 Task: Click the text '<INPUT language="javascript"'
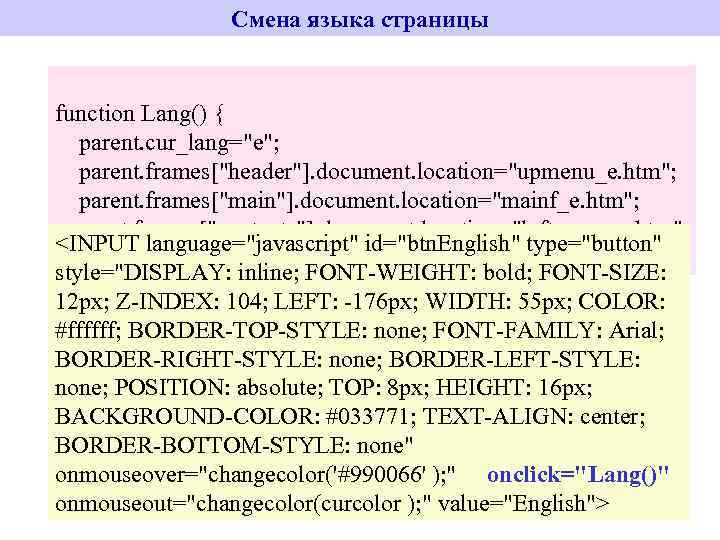click(206, 244)
